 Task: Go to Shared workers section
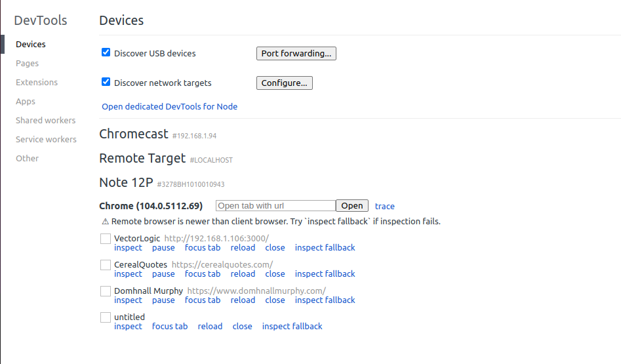pos(45,121)
